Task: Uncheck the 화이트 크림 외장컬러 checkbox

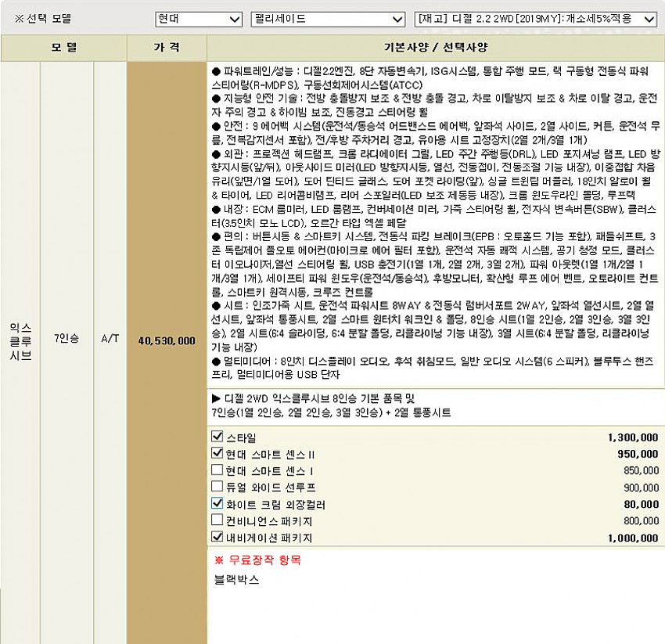Action: point(217,504)
